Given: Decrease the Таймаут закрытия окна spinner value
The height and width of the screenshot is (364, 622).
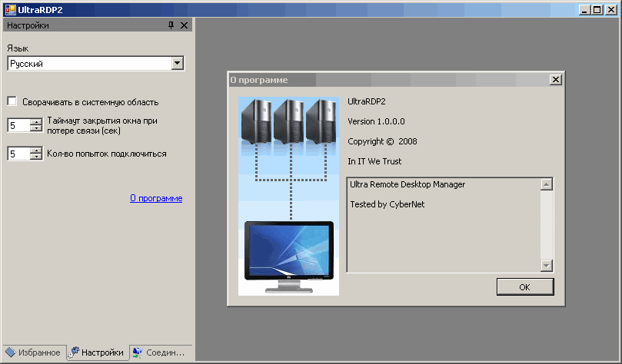Looking at the screenshot, I should (36, 128).
